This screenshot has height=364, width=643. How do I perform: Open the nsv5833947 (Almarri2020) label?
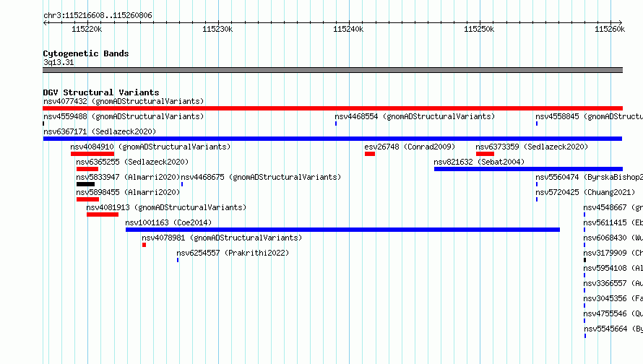coord(128,177)
